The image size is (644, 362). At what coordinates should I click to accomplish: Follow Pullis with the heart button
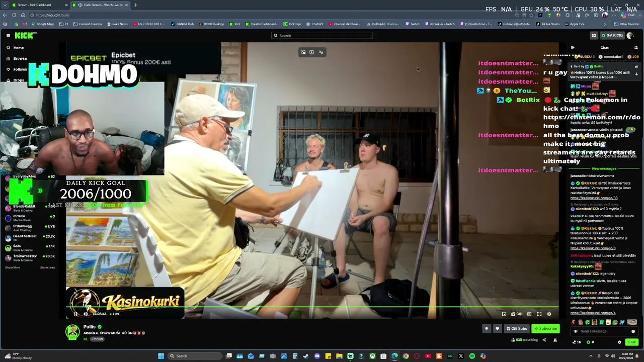[497, 329]
